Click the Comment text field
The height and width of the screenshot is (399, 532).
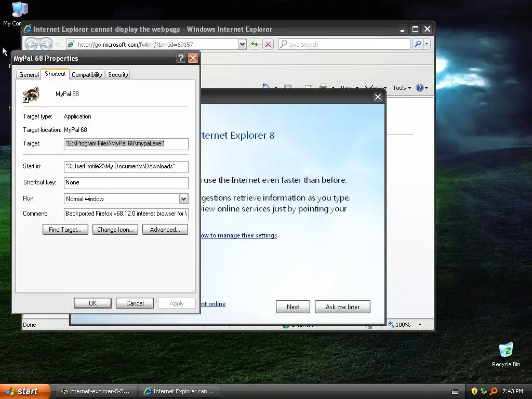pos(126,214)
